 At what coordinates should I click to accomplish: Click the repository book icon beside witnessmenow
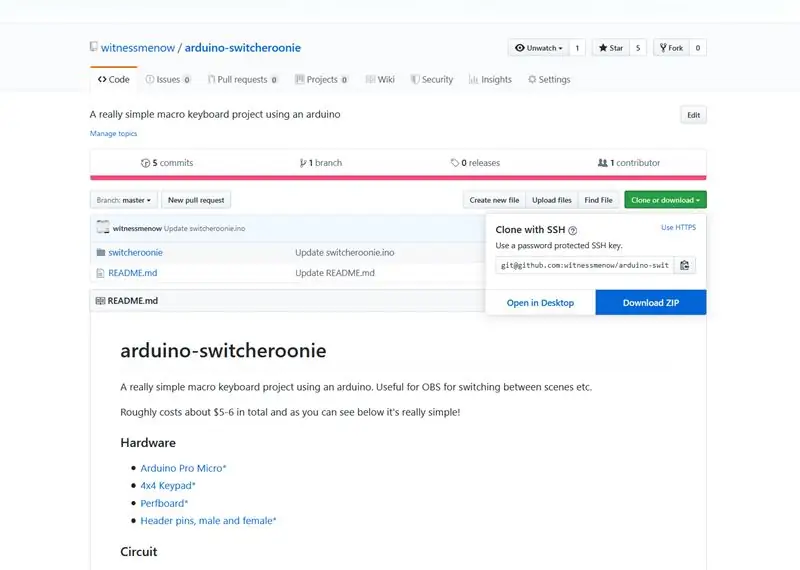(x=93, y=47)
